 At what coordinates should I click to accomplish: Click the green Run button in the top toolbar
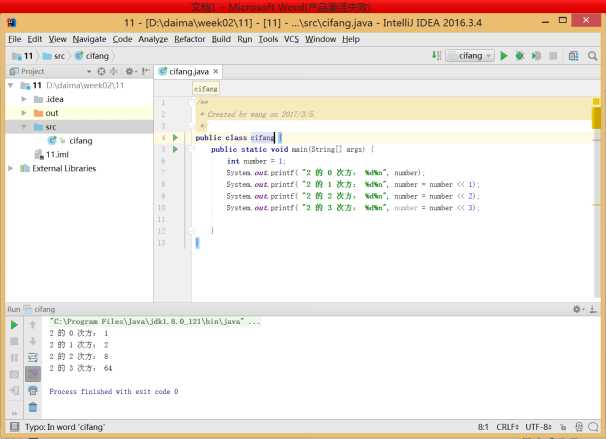(x=504, y=56)
